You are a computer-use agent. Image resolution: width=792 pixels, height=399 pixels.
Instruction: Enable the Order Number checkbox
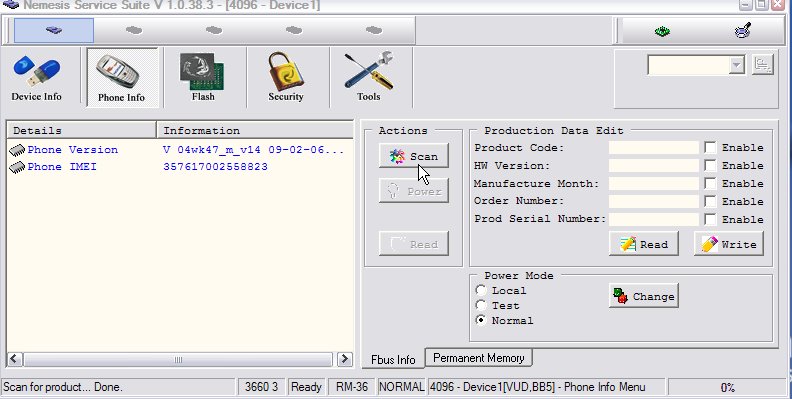tap(710, 201)
